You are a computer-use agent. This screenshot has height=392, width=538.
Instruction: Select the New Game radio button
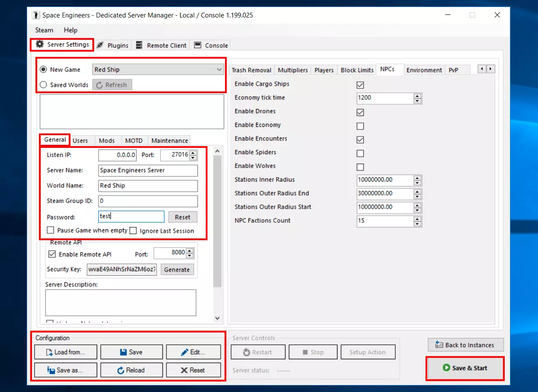point(43,70)
